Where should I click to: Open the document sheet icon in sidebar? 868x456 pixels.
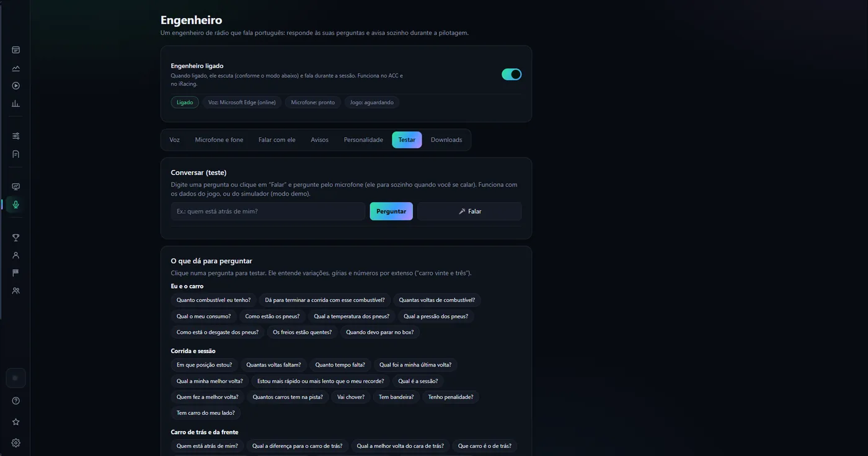(x=15, y=154)
